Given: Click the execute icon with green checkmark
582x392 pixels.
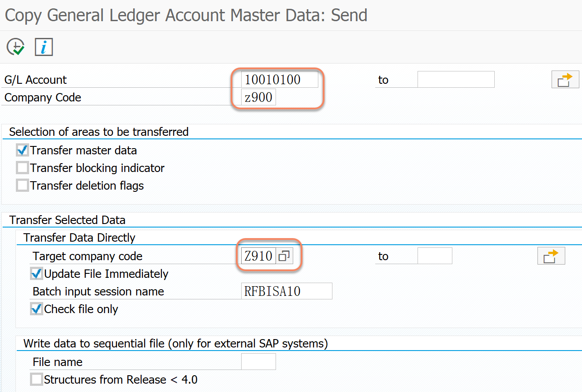Looking at the screenshot, I should point(15,46).
